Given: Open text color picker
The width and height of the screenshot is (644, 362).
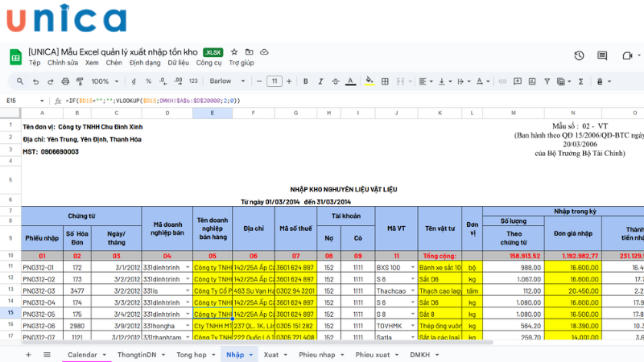Looking at the screenshot, I should coord(350,81).
